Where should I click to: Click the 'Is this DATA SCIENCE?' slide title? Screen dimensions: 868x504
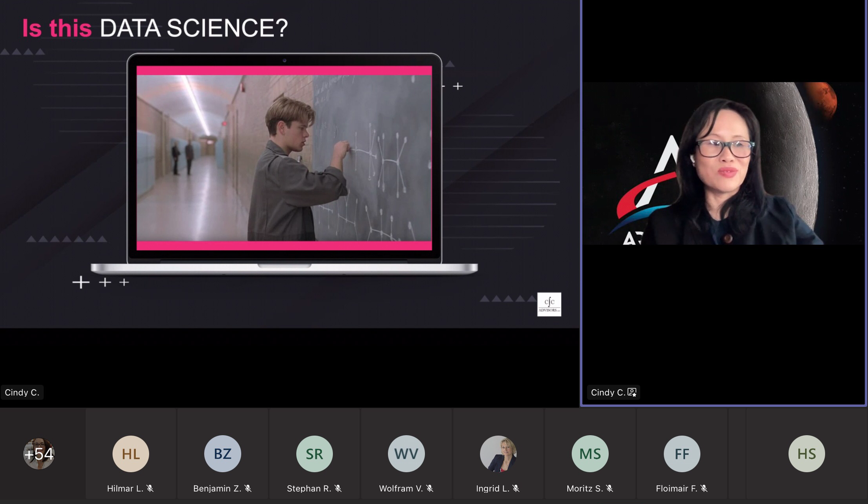[x=155, y=28]
